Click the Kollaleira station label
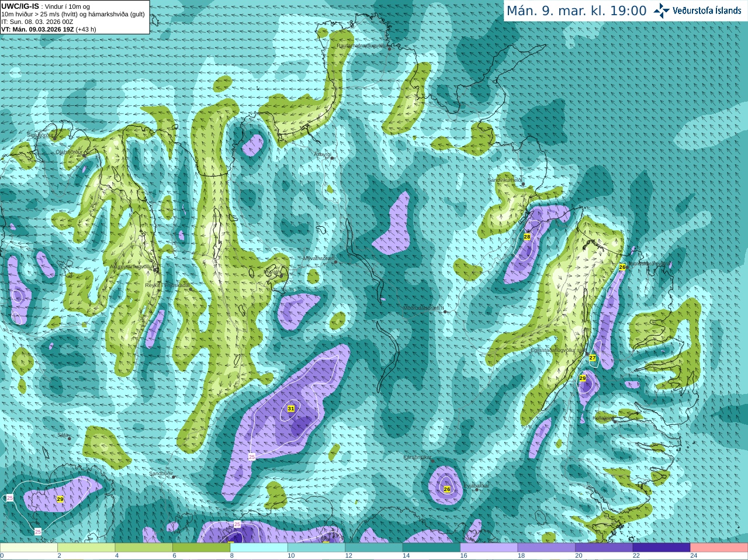 click(604, 418)
